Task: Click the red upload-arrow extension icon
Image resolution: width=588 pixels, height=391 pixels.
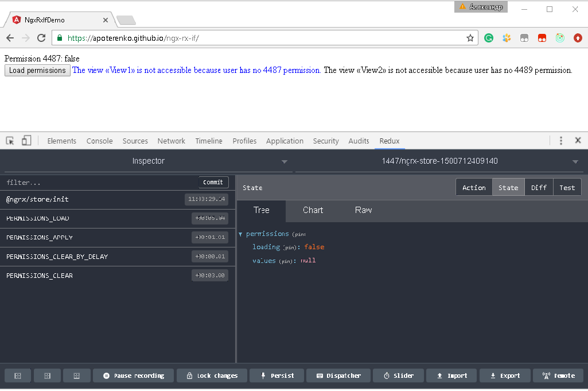Action: point(578,38)
